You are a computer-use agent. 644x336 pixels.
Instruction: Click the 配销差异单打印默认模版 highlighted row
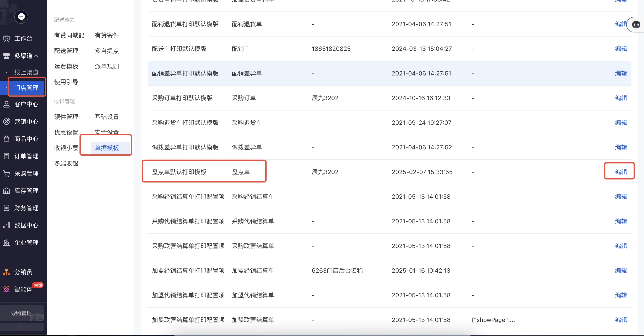(x=185, y=73)
